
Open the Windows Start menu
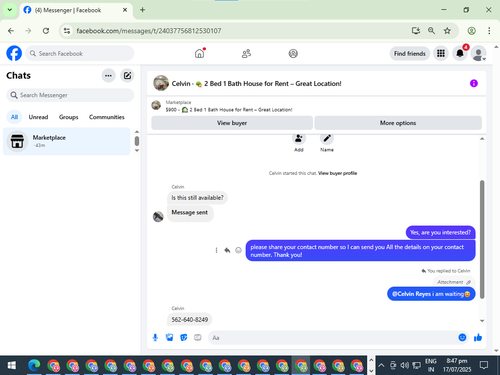[12, 366]
